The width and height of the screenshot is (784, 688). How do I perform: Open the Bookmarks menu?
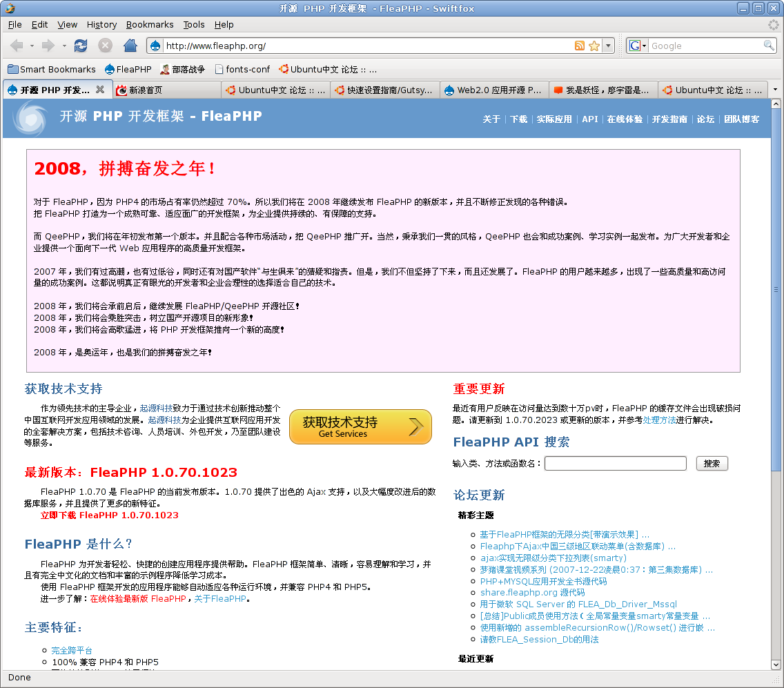[150, 25]
